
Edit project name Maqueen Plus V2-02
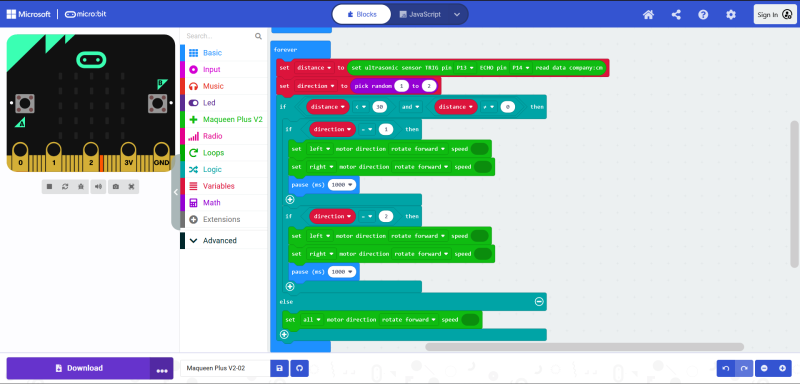[x=225, y=368]
